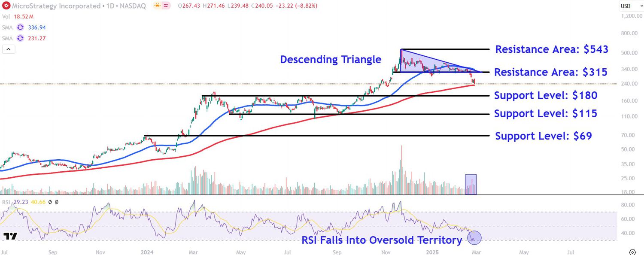Click the 231.27 SMA value
The width and height of the screenshot is (644, 255).
pyautogui.click(x=36, y=38)
